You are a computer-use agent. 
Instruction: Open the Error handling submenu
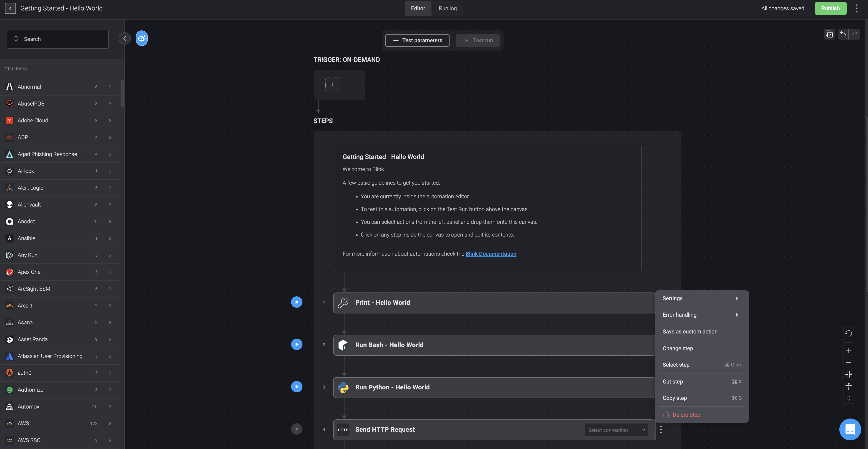[701, 315]
